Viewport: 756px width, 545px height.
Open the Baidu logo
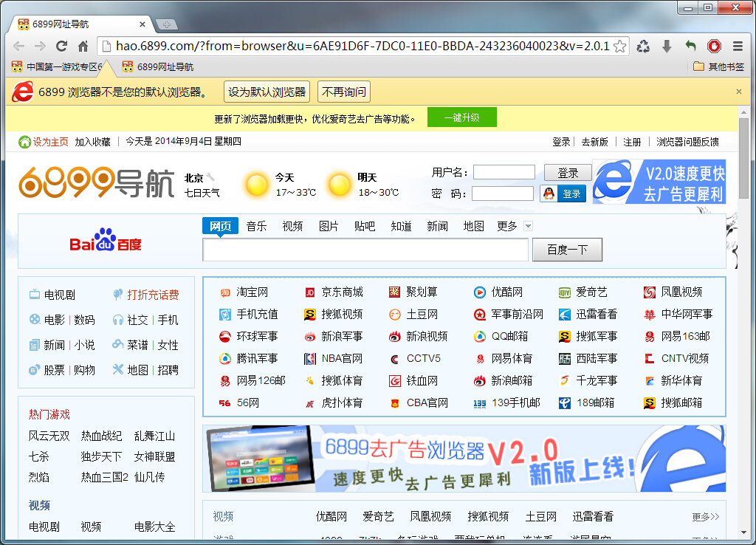coord(106,240)
